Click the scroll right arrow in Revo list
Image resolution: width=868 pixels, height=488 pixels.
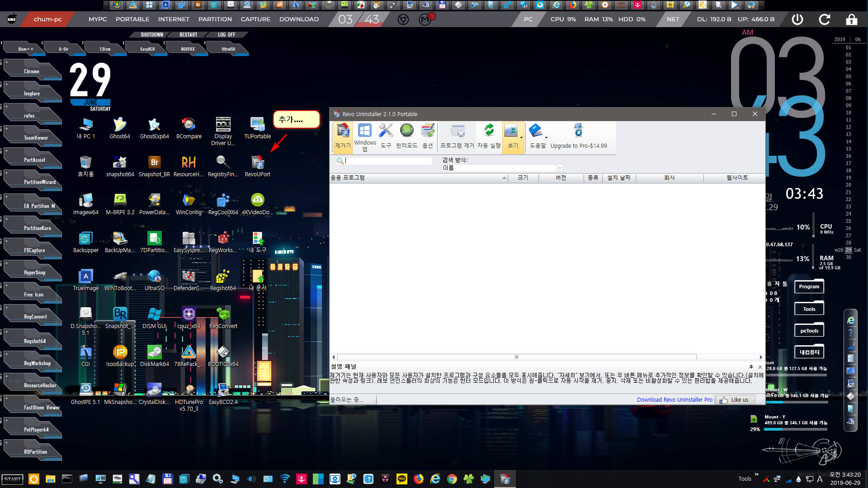pyautogui.click(x=761, y=357)
